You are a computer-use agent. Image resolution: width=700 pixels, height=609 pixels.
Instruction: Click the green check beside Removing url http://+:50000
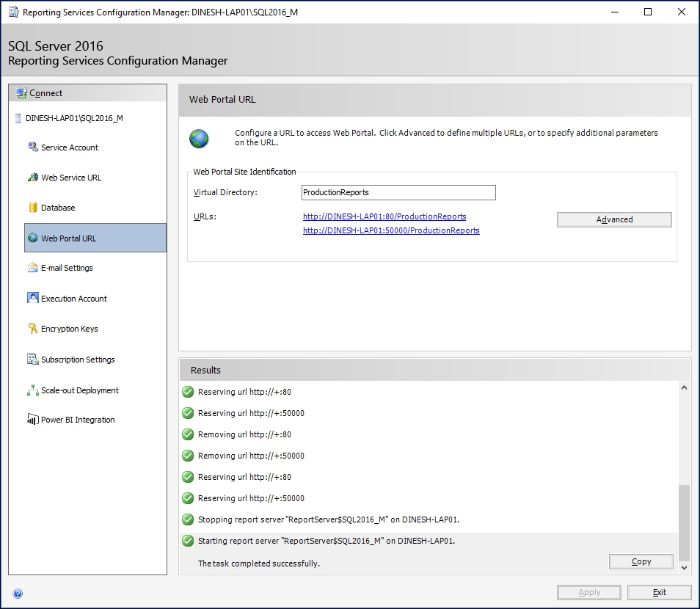click(x=188, y=456)
